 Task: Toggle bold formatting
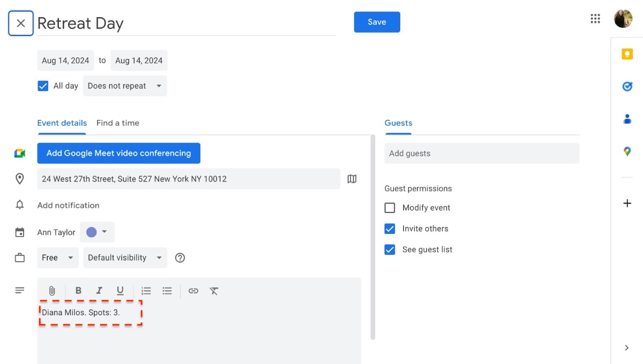(x=78, y=291)
